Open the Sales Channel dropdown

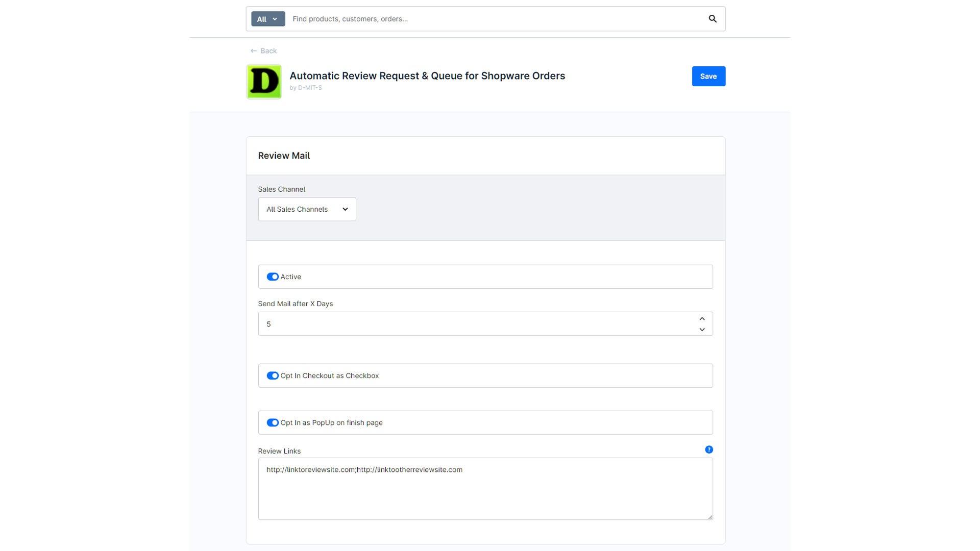pyautogui.click(x=307, y=209)
